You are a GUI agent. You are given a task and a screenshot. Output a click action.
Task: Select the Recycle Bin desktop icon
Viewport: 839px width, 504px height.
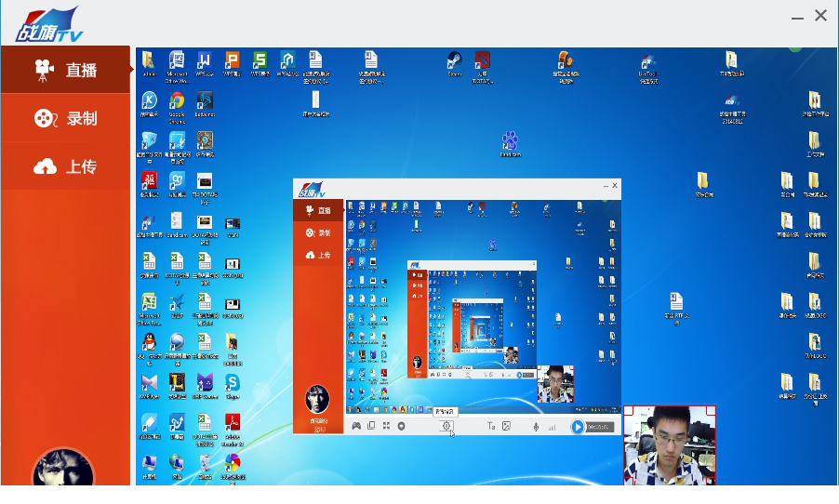click(205, 467)
